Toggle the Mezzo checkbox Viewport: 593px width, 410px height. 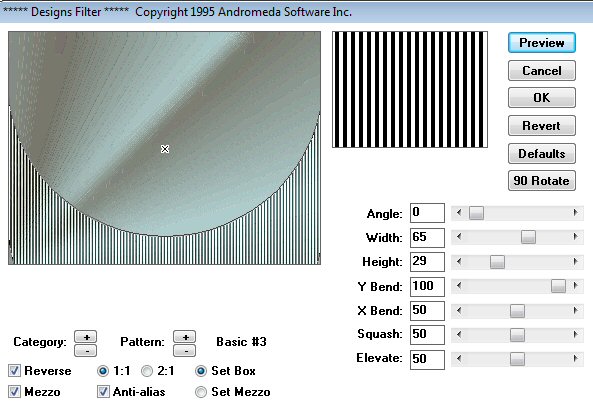[14, 391]
